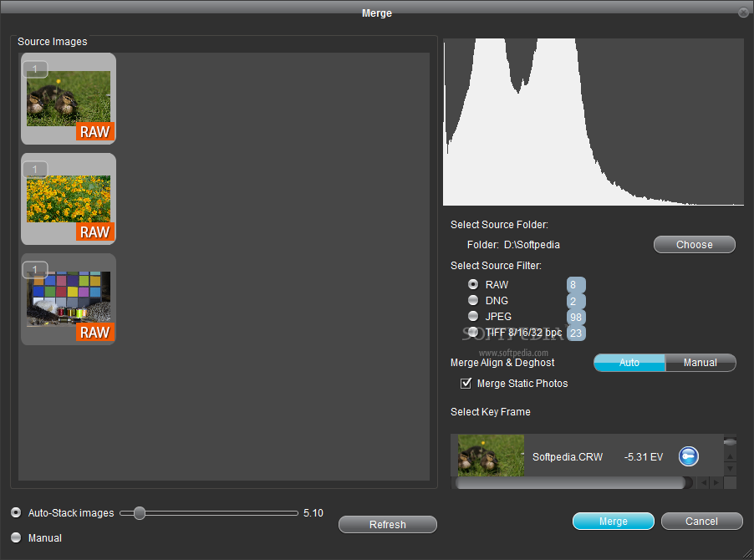Click the Auto-Stack slider handle

click(x=140, y=513)
